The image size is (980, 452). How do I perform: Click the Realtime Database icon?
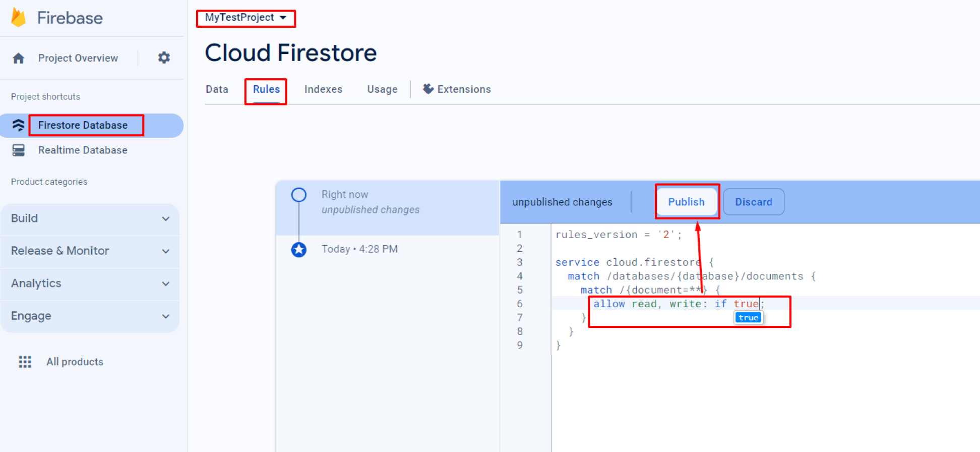19,150
